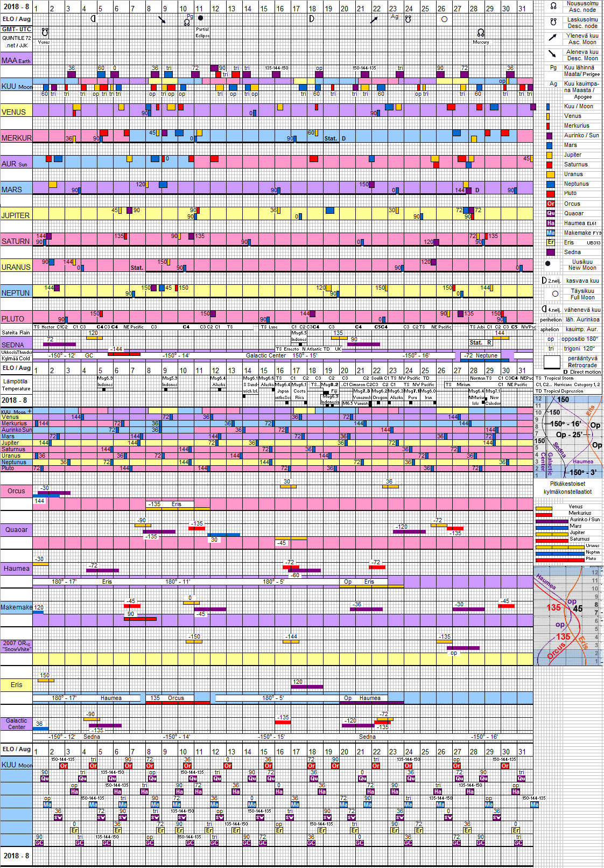The image size is (604, 868).
Task: Click the Partial Eclipse new moon marker
Action: [x=201, y=18]
